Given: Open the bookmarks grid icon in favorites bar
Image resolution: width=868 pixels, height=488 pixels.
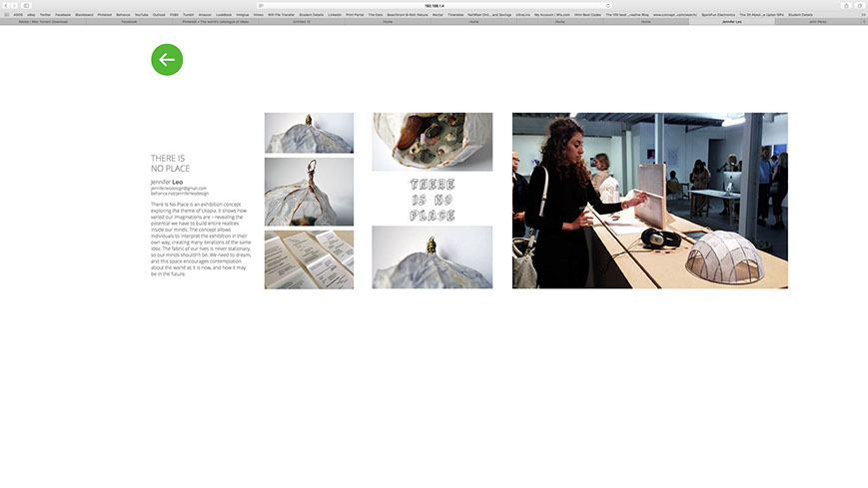Looking at the screenshot, I should click(x=5, y=15).
